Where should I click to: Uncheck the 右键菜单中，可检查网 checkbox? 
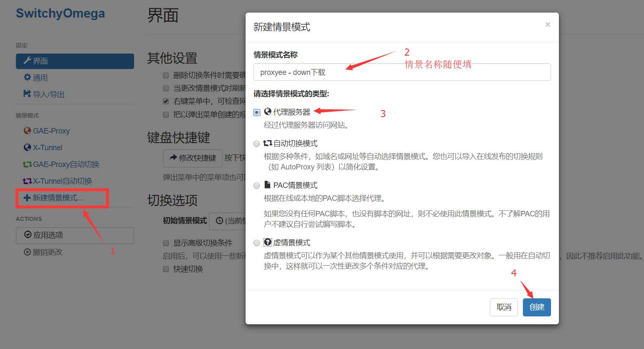click(166, 101)
